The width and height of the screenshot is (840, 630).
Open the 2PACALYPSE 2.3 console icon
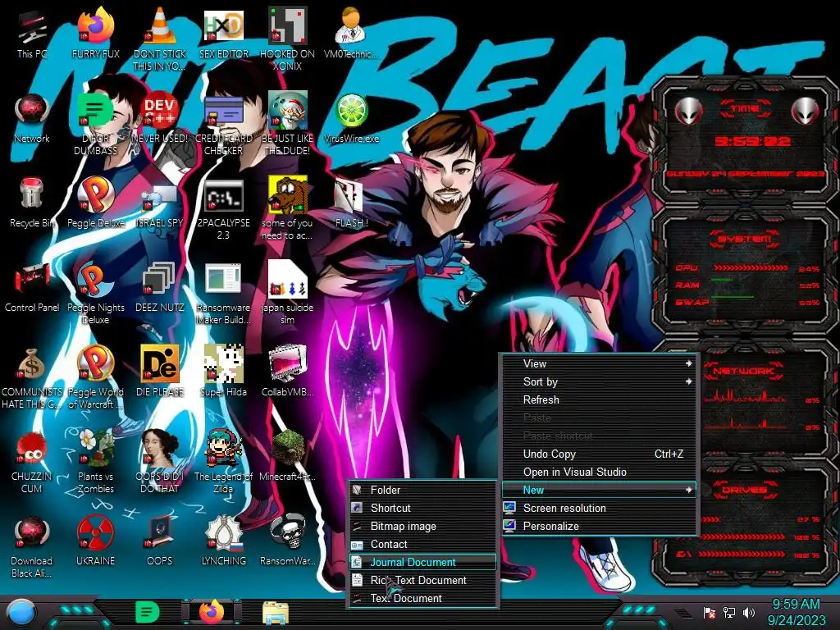click(x=224, y=209)
